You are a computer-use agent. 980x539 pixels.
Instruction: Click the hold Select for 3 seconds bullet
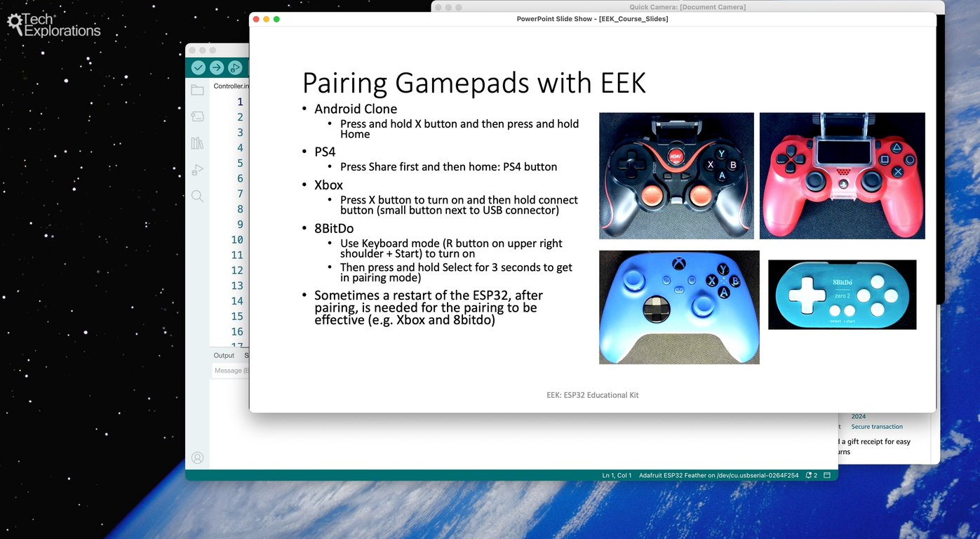click(x=456, y=272)
